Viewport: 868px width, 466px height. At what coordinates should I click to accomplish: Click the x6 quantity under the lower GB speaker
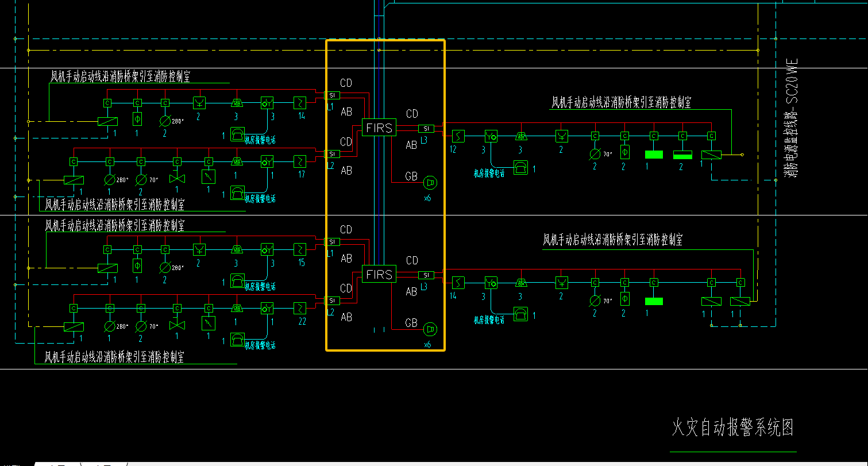pos(427,345)
